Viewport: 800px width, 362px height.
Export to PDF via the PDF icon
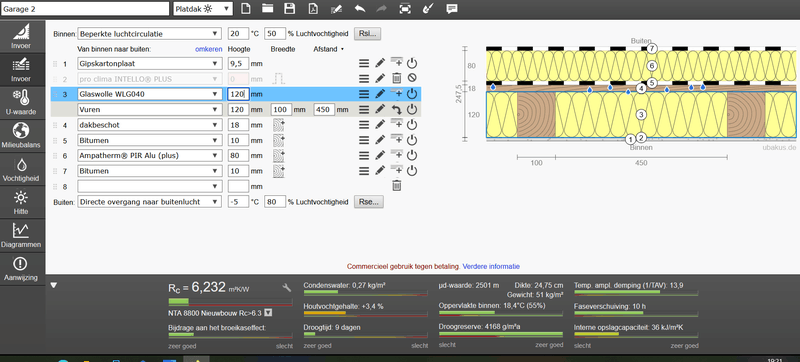pos(312,8)
